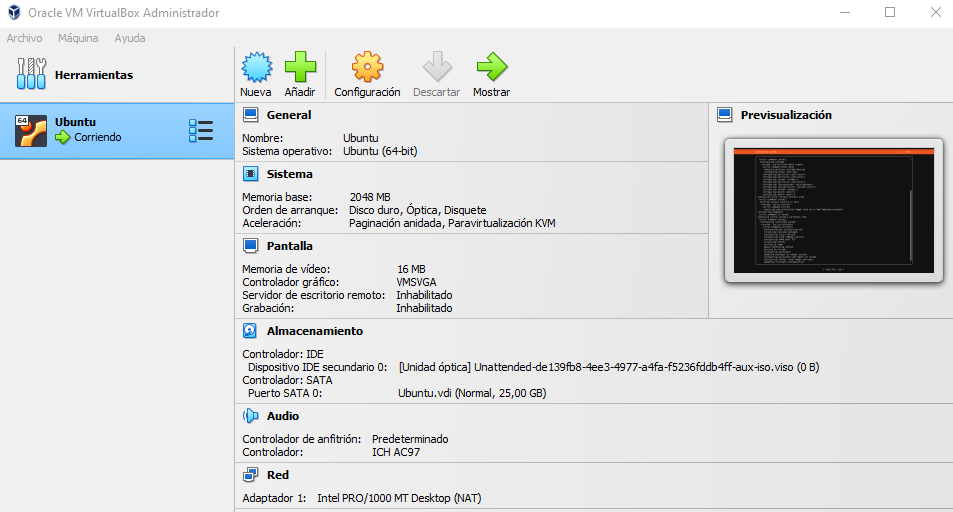The width and height of the screenshot is (953, 512).
Task: Click the Ubuntu VM 64-bit icon
Action: 31,131
